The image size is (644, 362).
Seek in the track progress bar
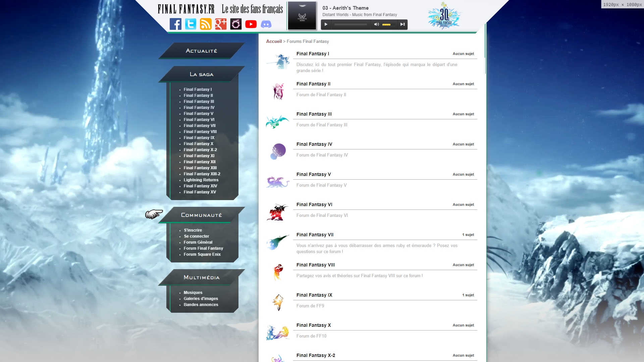point(351,24)
